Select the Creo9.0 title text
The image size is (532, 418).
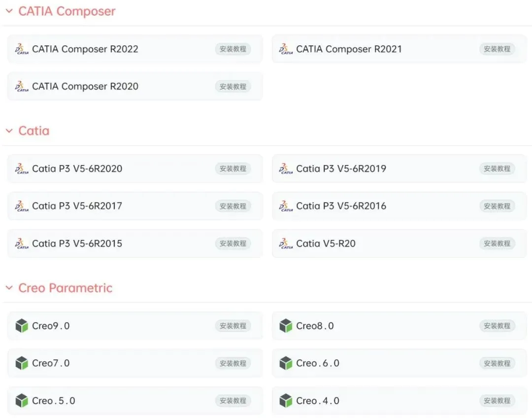coord(51,326)
